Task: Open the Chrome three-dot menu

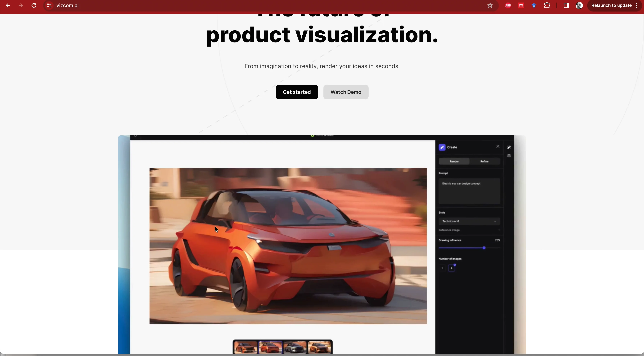Action: point(636,6)
